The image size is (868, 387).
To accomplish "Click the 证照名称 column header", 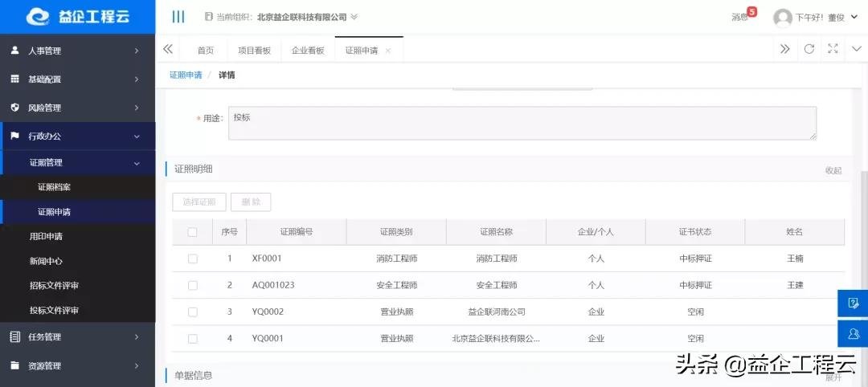I will pos(496,232).
